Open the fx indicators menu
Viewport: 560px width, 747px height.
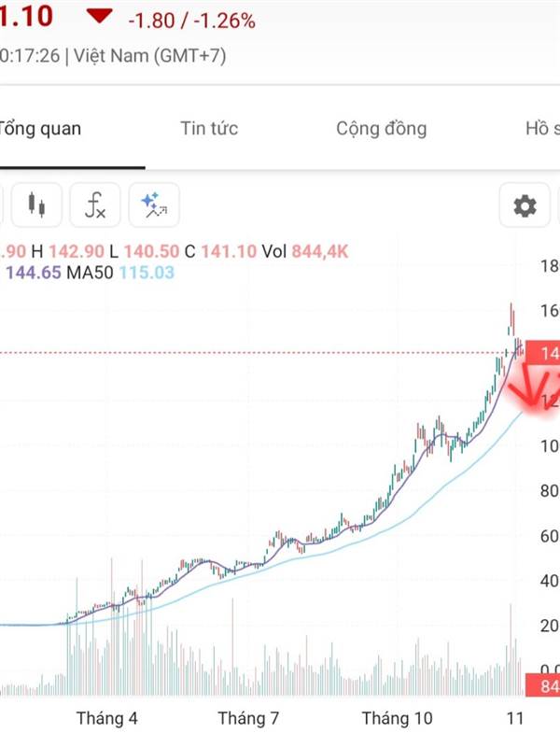coord(94,204)
